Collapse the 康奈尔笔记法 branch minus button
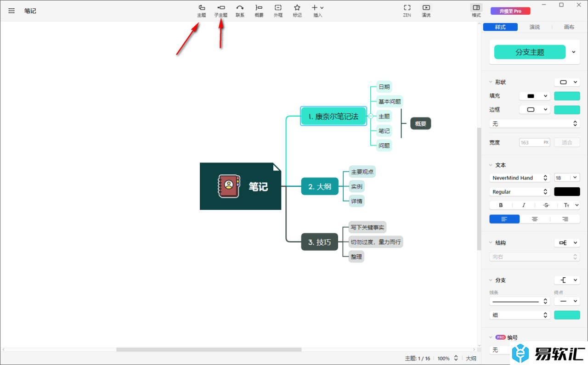The image size is (588, 365). coord(371,116)
